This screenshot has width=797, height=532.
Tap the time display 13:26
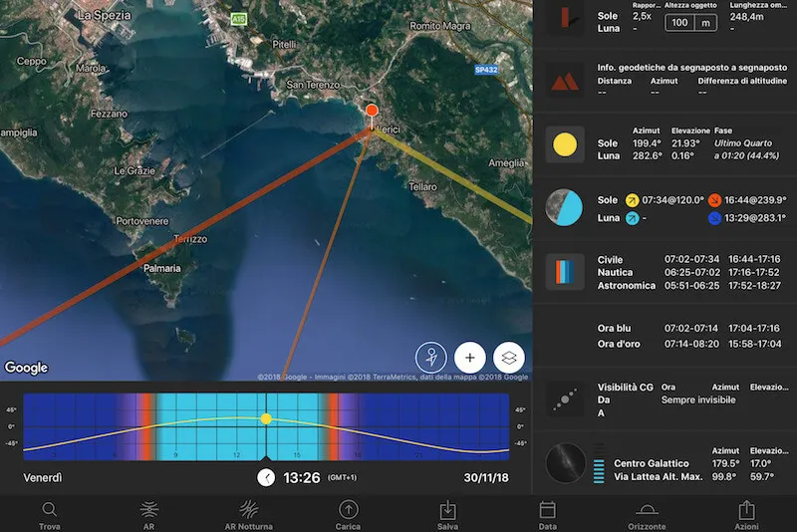(302, 477)
